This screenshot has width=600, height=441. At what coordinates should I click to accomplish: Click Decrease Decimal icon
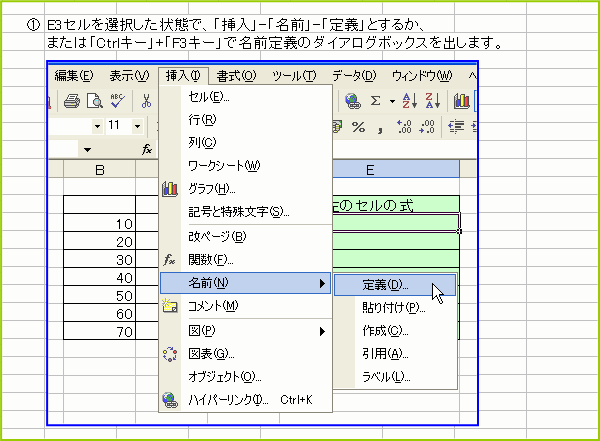pyautogui.click(x=427, y=127)
